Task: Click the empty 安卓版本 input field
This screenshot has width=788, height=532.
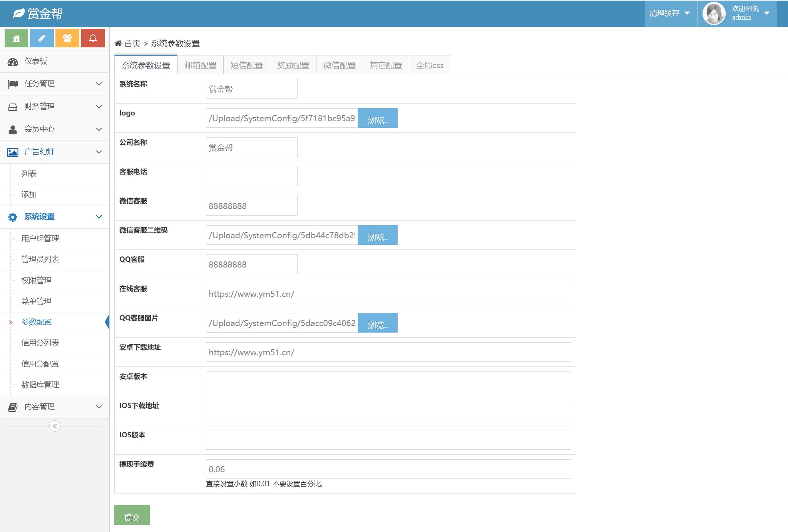Action: (388, 381)
